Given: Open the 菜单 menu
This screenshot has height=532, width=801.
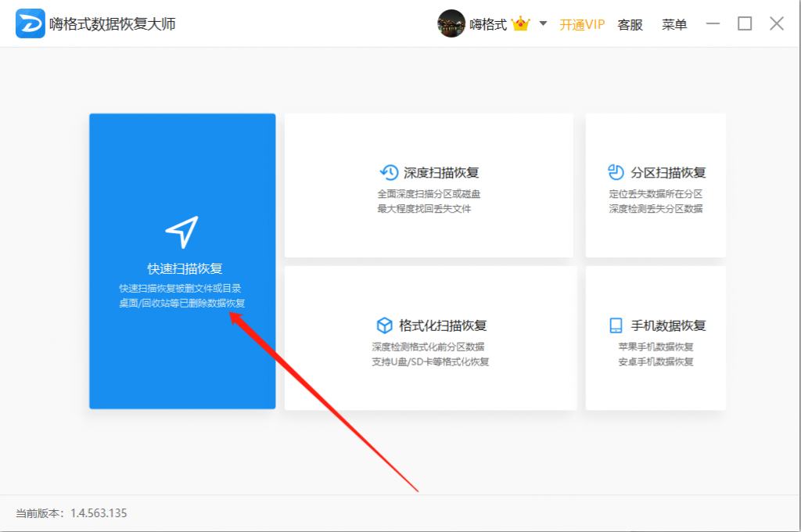Looking at the screenshot, I should [674, 24].
